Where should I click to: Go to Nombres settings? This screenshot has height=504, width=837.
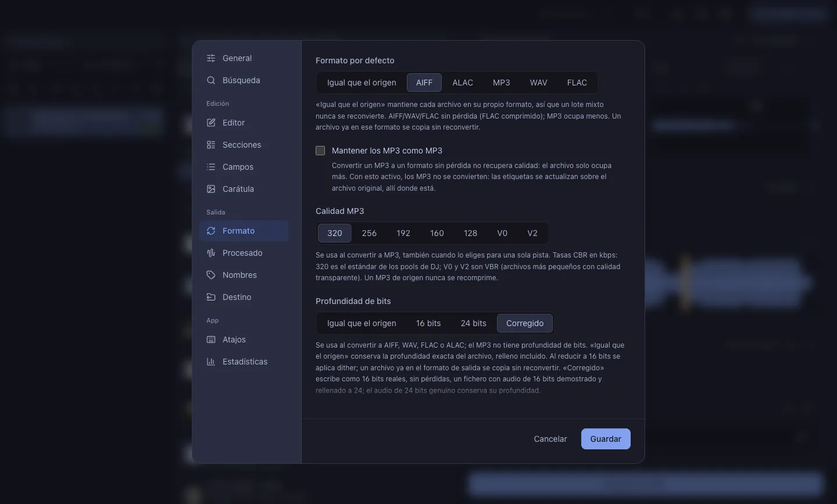point(244,275)
